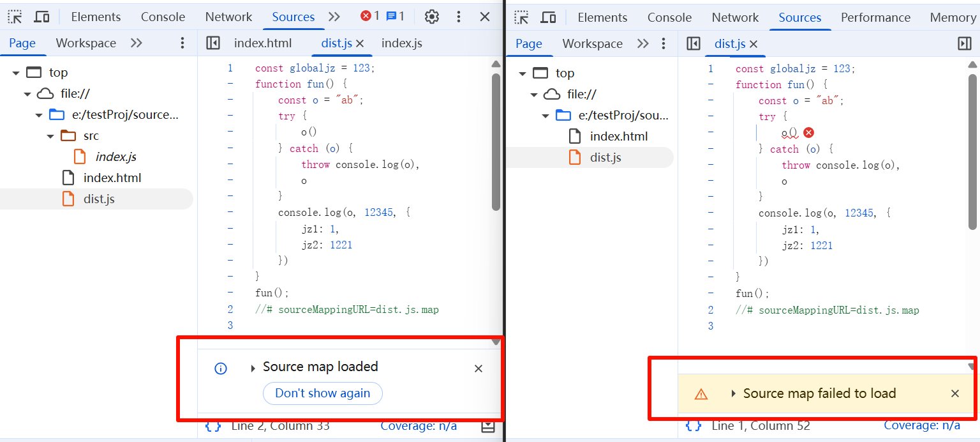
Task: Hide navigator sidebar in right window
Action: (x=694, y=43)
